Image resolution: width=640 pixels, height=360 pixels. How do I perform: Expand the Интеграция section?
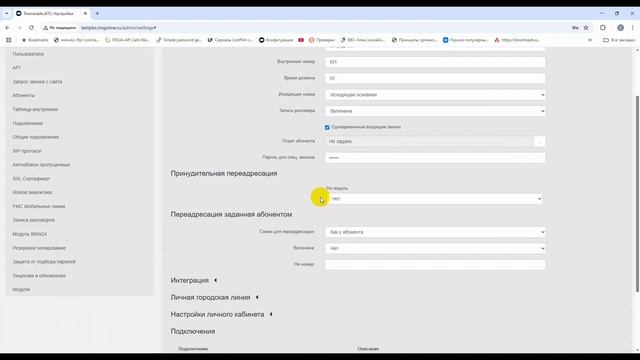pos(194,280)
